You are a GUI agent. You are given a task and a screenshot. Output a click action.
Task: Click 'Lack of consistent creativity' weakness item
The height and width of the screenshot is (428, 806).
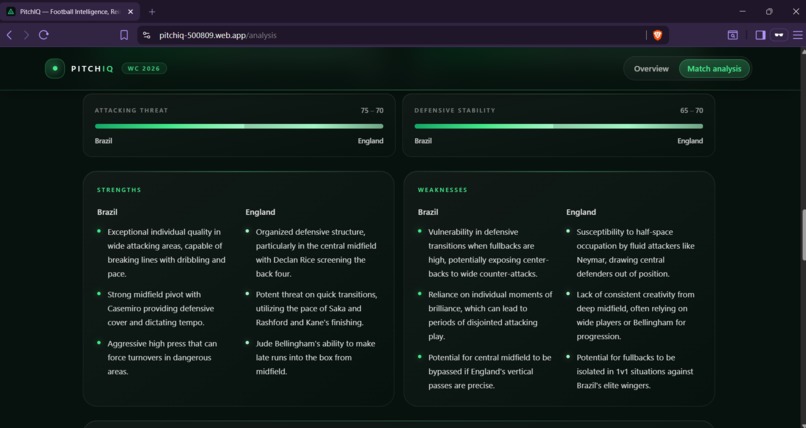(x=635, y=315)
